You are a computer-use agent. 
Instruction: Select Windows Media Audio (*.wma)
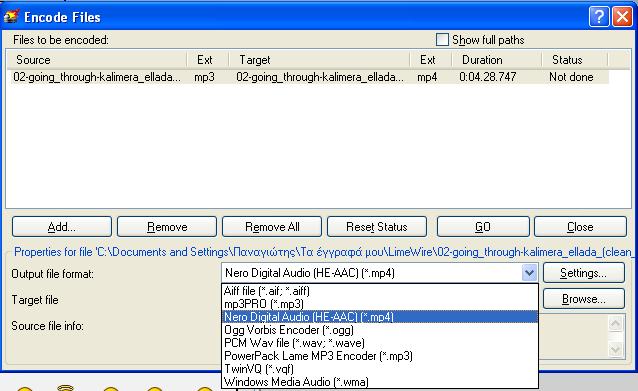click(x=380, y=382)
